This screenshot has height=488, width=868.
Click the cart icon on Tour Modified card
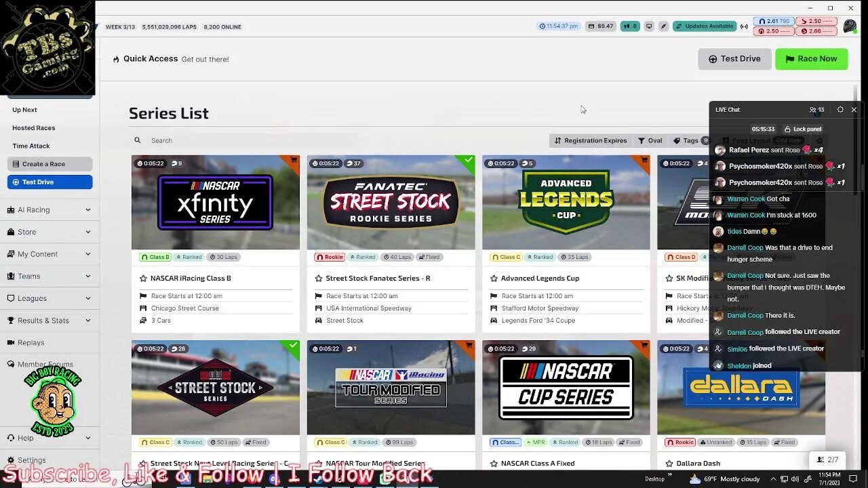469,346
